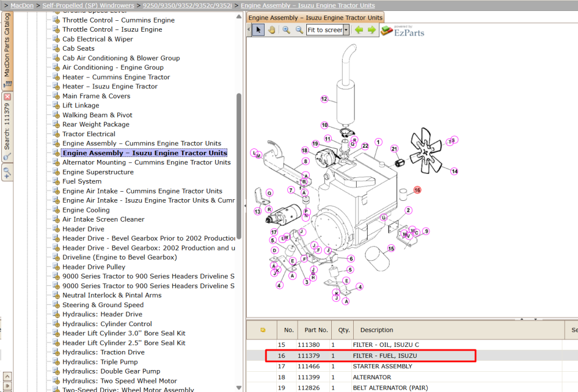Click icon beside Lift Linkage
Viewport: 578px width, 392px height.
tap(56, 105)
